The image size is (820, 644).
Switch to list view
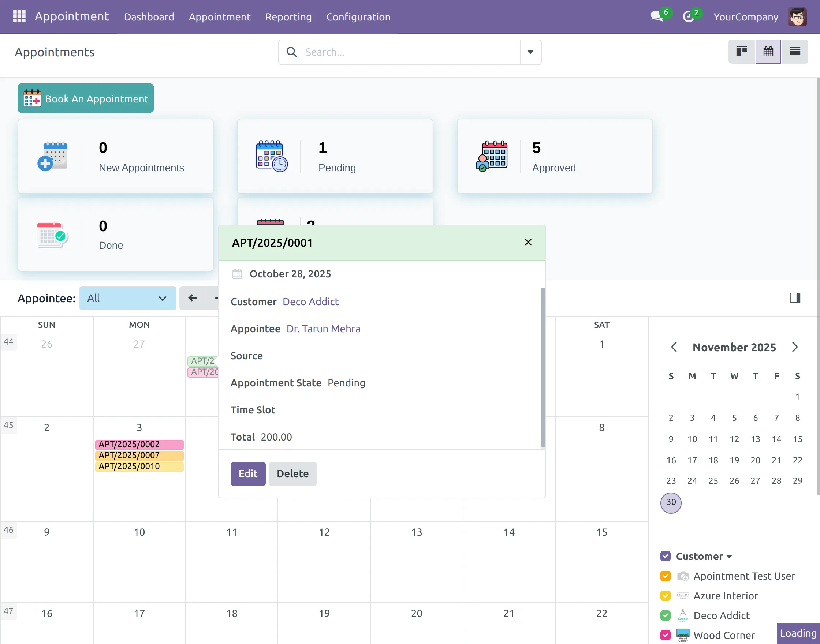tap(795, 52)
